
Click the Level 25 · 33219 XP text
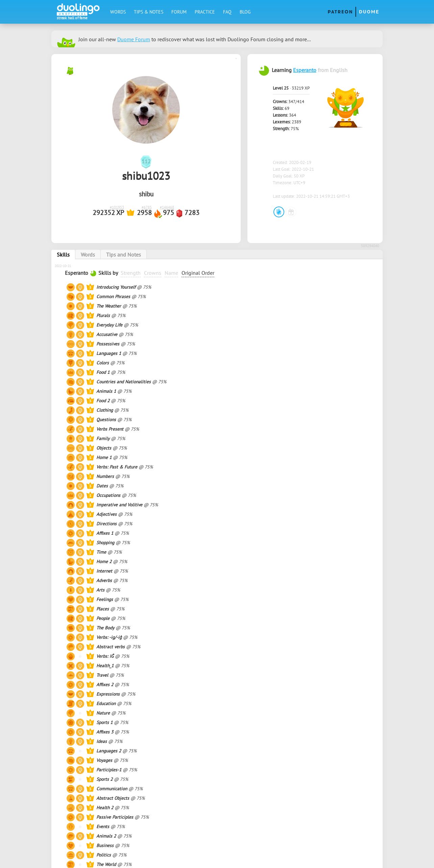pos(291,88)
